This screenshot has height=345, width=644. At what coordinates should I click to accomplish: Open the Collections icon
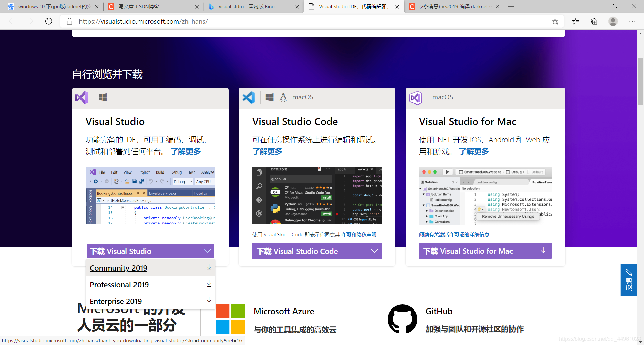(x=594, y=21)
